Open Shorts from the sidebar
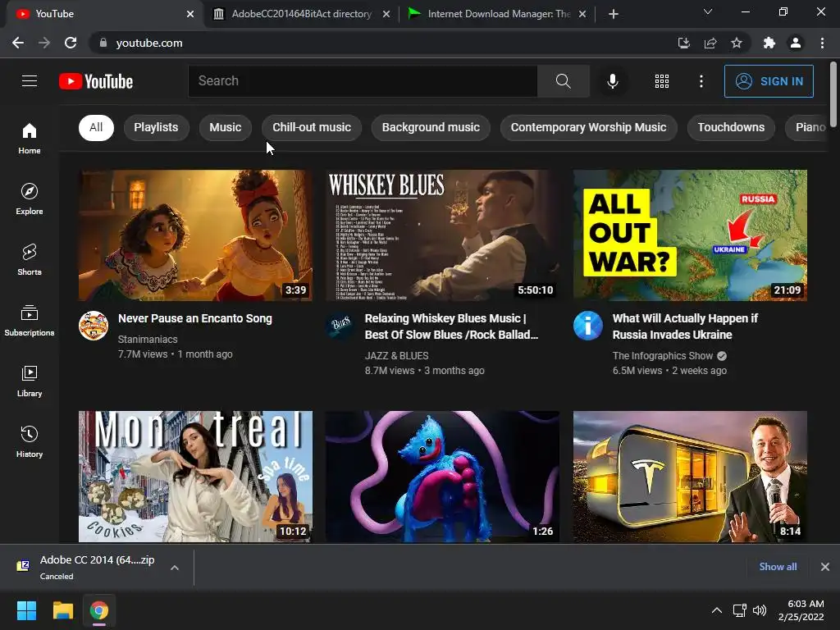The width and height of the screenshot is (840, 630). (30, 260)
